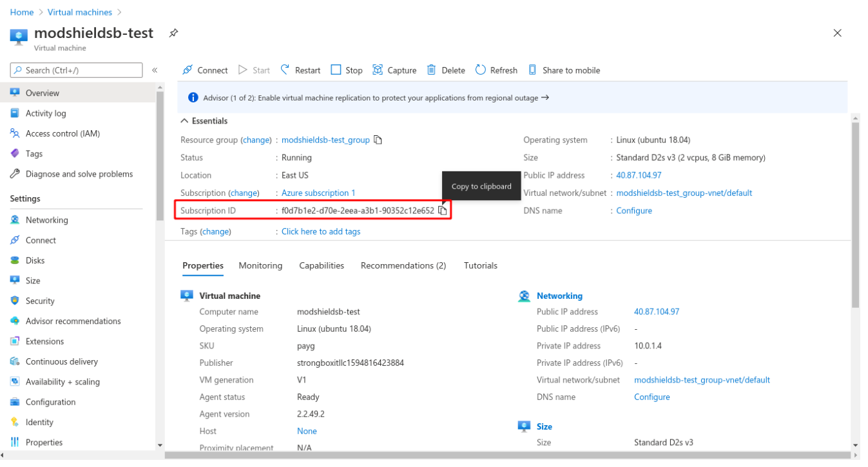Viewport: 868px width, 467px height.
Task: Click the Connect icon in the toolbar
Action: [188, 70]
